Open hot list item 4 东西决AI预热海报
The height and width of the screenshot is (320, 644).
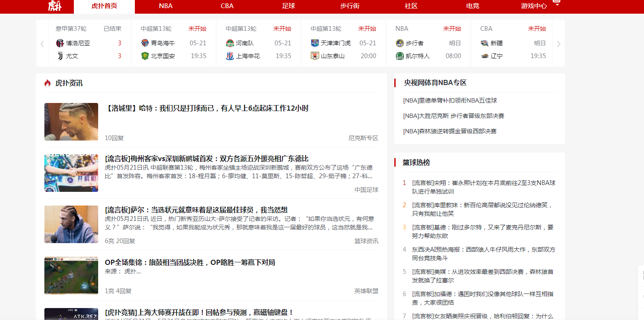(x=484, y=254)
